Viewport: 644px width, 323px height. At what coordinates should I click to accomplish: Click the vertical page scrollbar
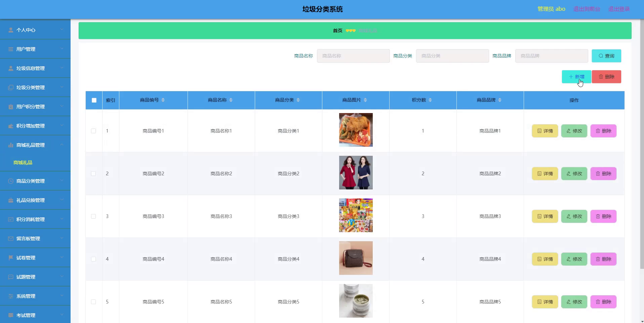[642, 145]
